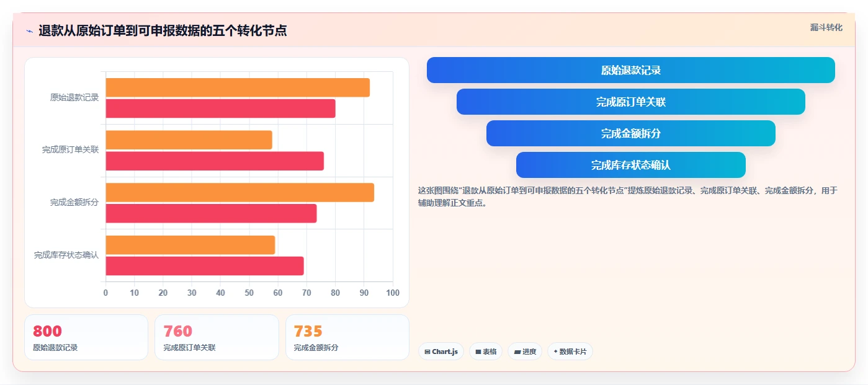Click the 完成库存状态确认 funnel stage bar
Image resolution: width=868 pixels, height=385 pixels.
point(630,165)
